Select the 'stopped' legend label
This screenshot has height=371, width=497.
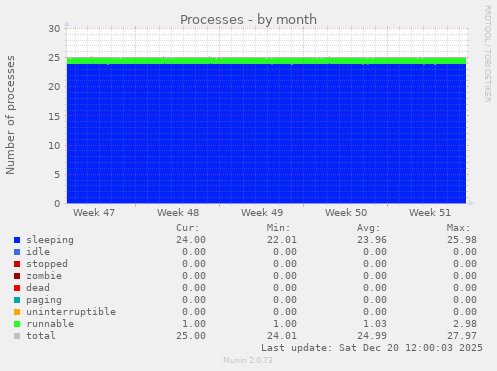[x=47, y=264]
